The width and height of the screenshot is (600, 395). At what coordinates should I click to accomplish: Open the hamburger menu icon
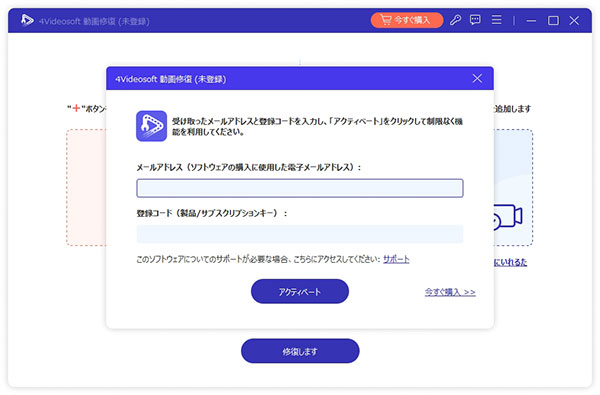(496, 20)
